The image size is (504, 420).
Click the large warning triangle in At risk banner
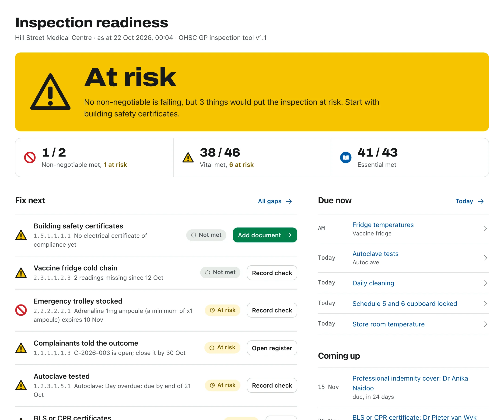pos(50,92)
